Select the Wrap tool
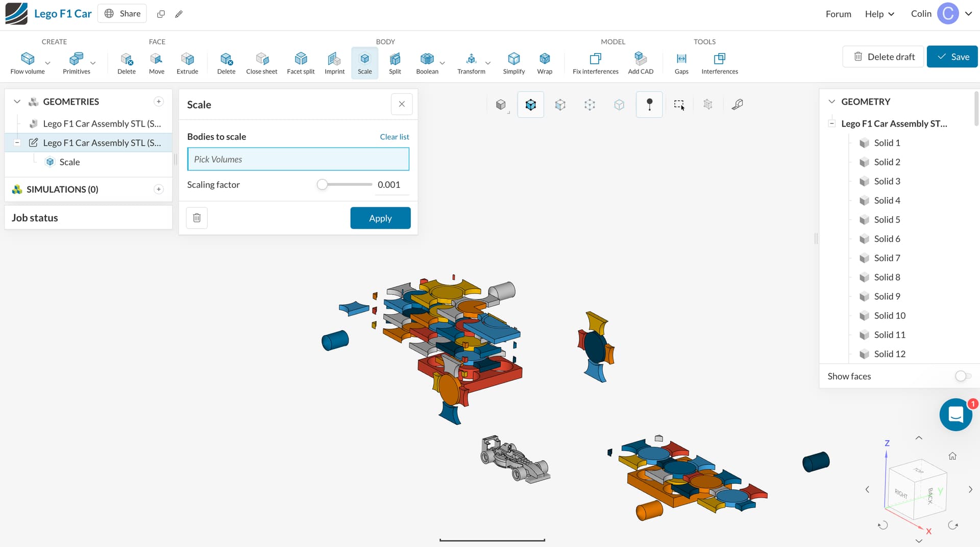Screen dimensions: 980x547 [545, 63]
